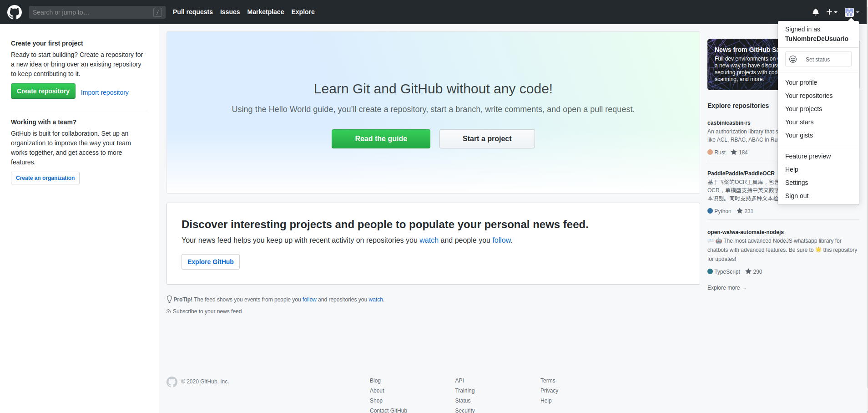Click the footer GitHub logo icon
The image size is (868, 413).
[x=172, y=382]
